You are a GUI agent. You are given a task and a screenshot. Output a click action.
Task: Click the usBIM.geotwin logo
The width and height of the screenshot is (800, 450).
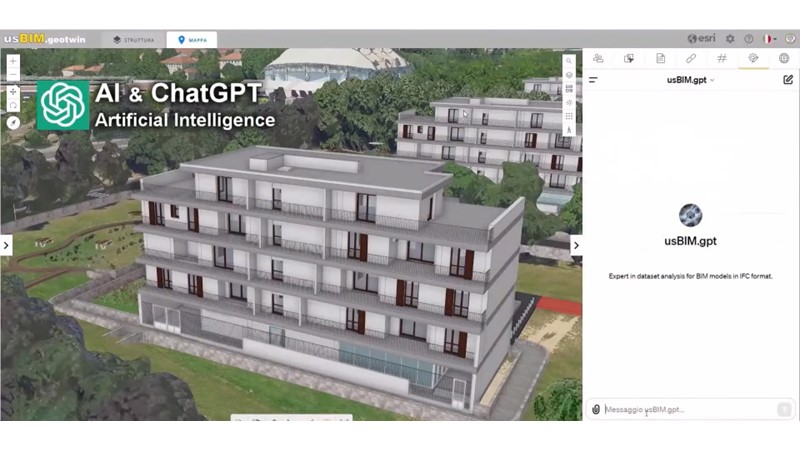tap(45, 39)
